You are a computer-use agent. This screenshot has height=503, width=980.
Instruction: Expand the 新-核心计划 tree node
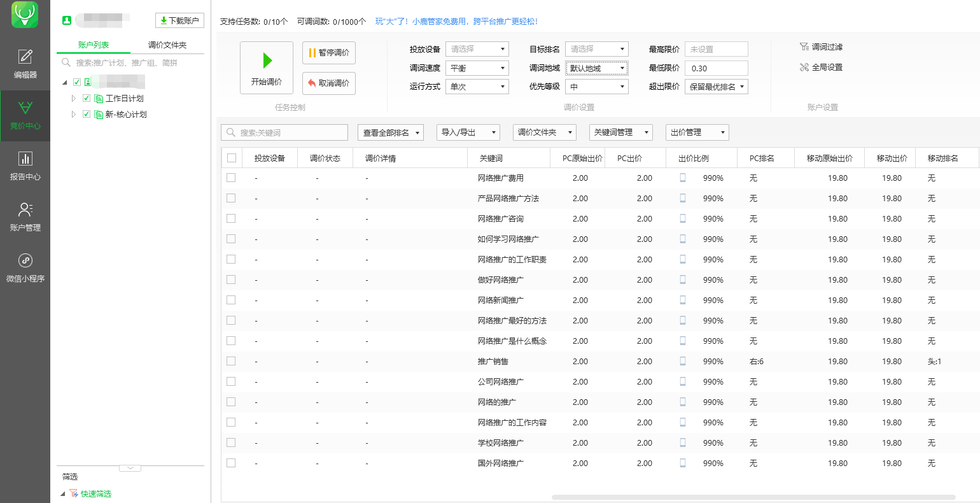point(74,115)
